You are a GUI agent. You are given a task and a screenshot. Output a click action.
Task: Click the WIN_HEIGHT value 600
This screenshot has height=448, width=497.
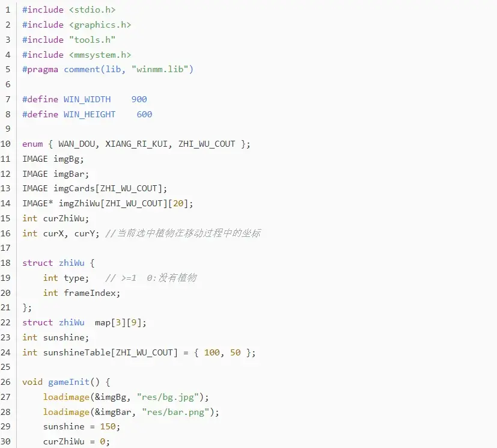pyautogui.click(x=144, y=114)
